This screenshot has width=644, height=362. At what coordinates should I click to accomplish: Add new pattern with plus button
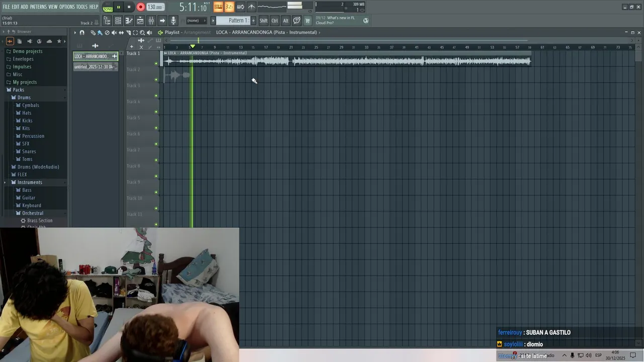(x=253, y=21)
